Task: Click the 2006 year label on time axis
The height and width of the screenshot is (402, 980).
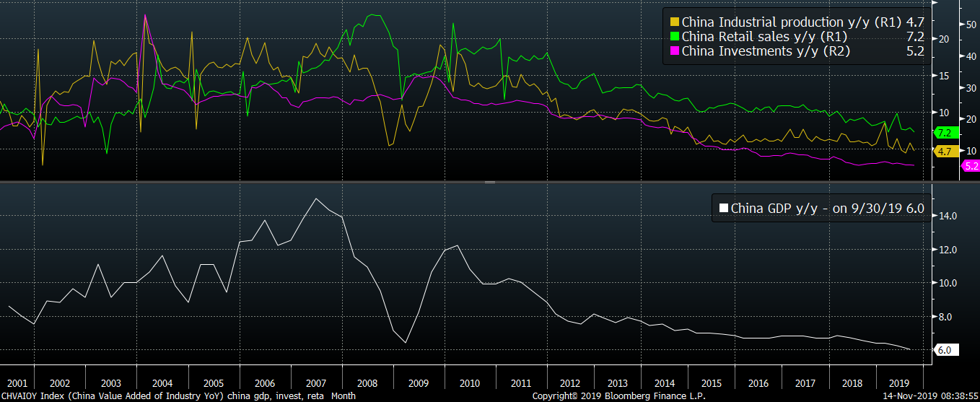Action: (x=264, y=383)
